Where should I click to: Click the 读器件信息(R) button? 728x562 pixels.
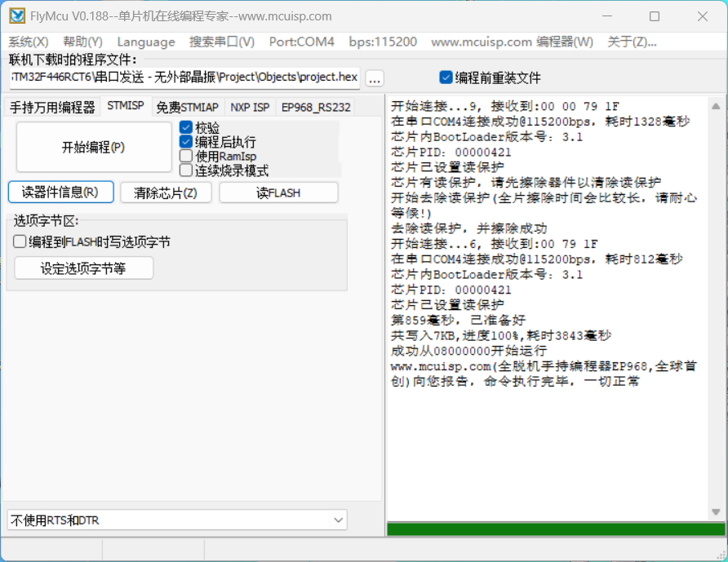click(x=61, y=192)
